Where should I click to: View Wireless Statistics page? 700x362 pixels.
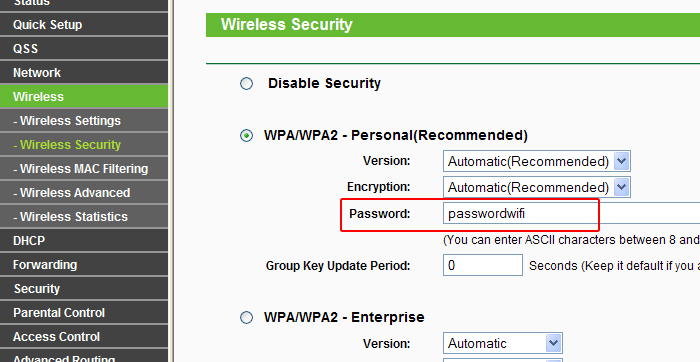[x=84, y=216]
